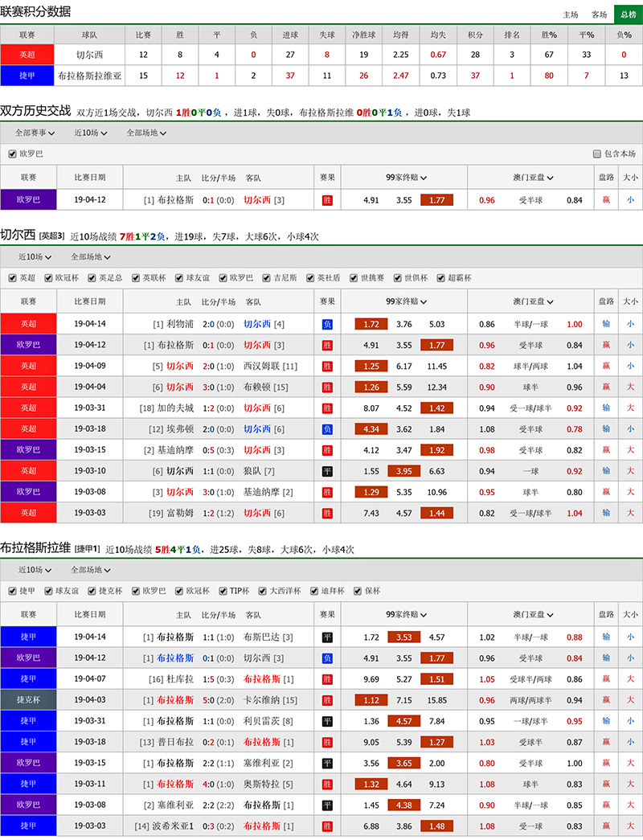This screenshot has height=840, width=643.
Task: Click draw icon for 布拉格斯 vs 布斯巴达
Action: point(327,637)
